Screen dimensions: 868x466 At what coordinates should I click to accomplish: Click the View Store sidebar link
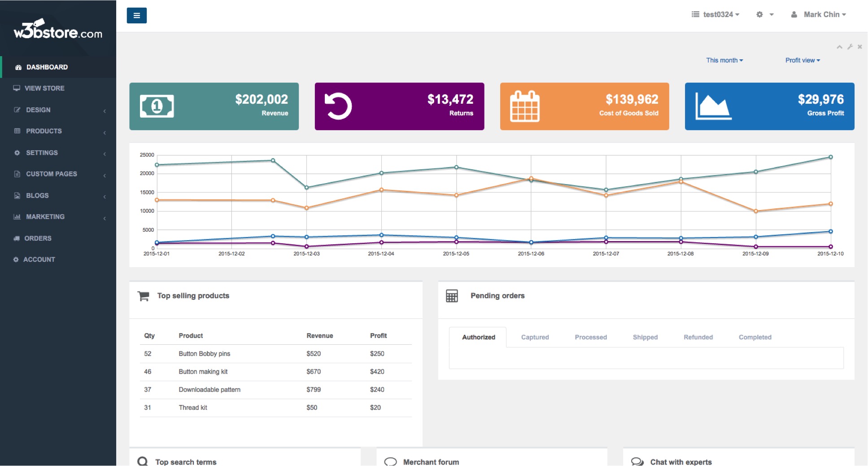click(44, 88)
